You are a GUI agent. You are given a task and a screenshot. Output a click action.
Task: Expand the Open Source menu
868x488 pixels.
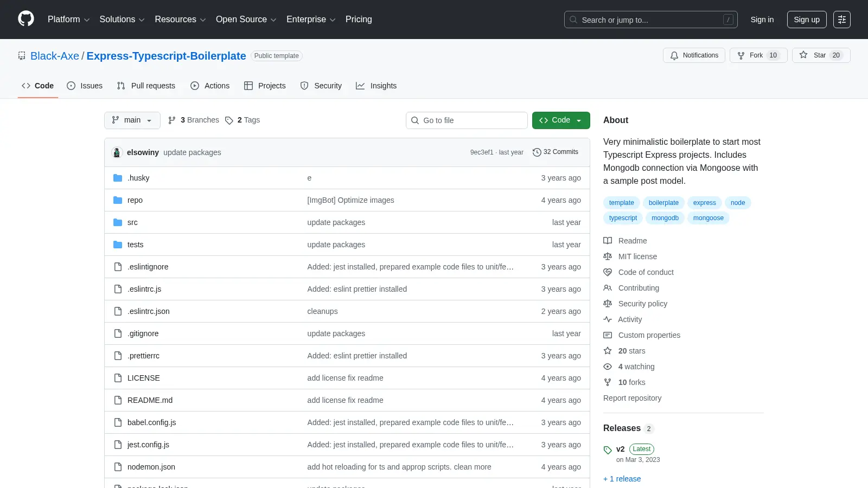pos(246,20)
